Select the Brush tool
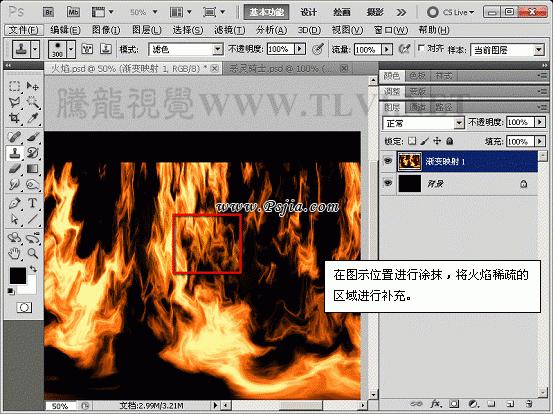Image resolution: width=553 pixels, height=414 pixels. 32,137
